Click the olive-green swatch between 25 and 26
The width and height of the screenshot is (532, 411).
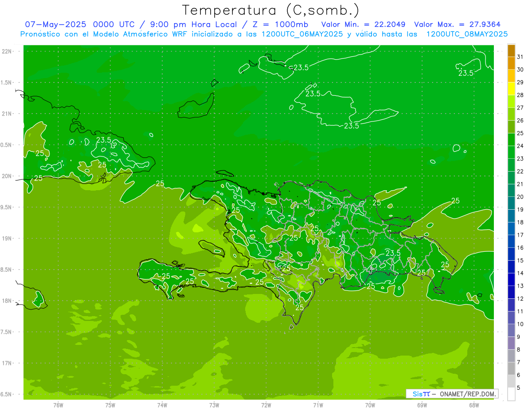pyautogui.click(x=511, y=126)
